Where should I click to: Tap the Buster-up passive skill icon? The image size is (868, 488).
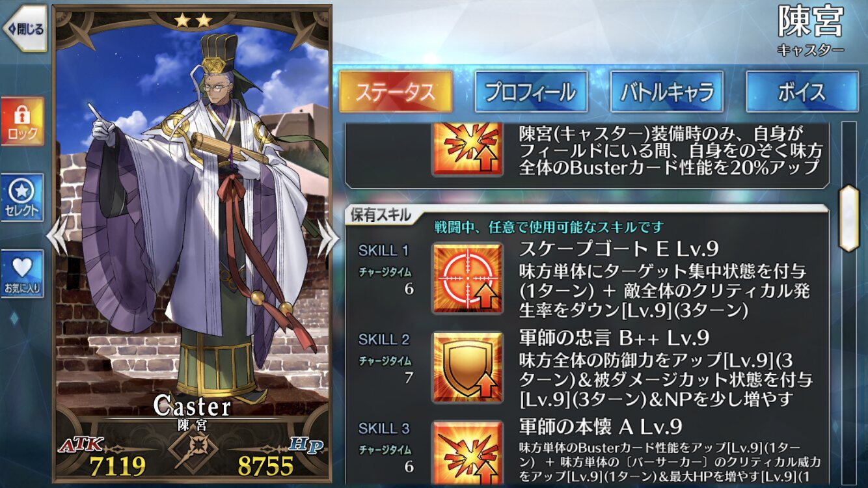(x=468, y=148)
